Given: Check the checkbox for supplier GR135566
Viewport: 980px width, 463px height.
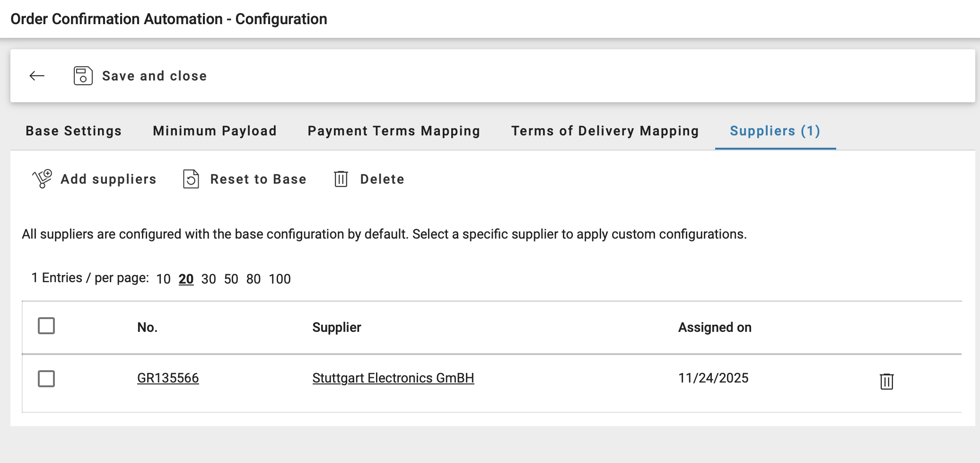Looking at the screenshot, I should tap(46, 378).
